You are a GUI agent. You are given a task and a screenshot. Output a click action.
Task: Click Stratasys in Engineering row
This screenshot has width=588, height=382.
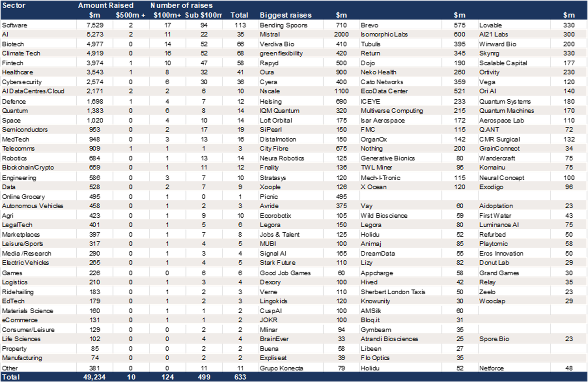coord(273,178)
